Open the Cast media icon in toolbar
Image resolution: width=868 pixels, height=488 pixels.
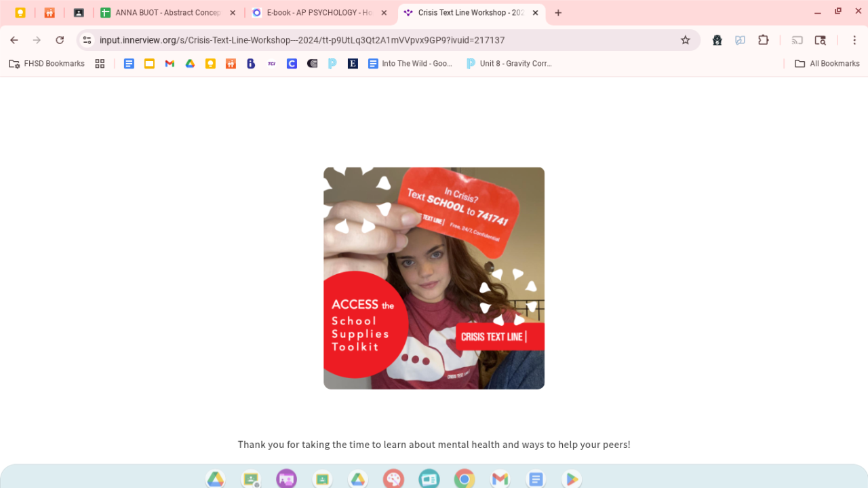click(x=797, y=40)
